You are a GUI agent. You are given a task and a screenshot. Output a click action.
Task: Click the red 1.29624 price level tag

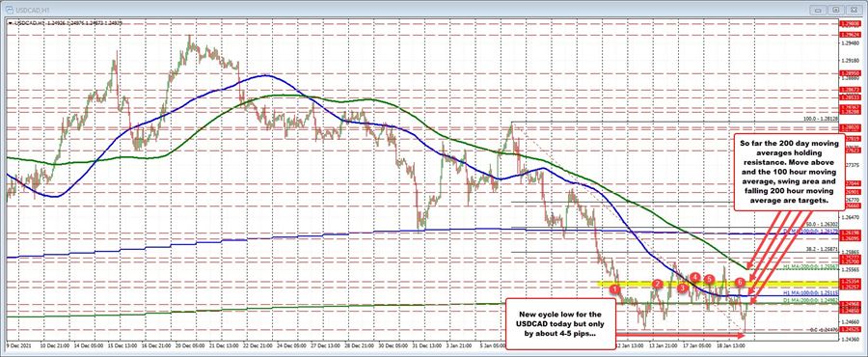click(x=851, y=34)
